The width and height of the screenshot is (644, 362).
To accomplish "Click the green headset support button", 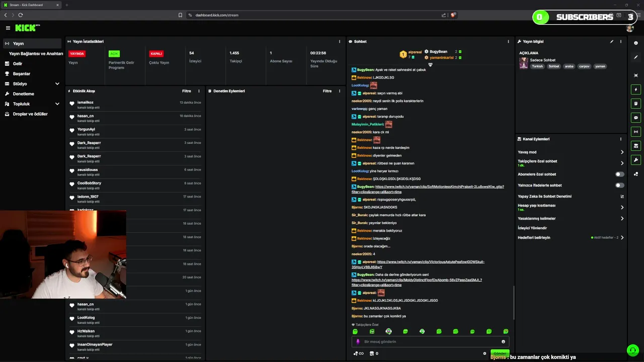I will pyautogui.click(x=633, y=350).
